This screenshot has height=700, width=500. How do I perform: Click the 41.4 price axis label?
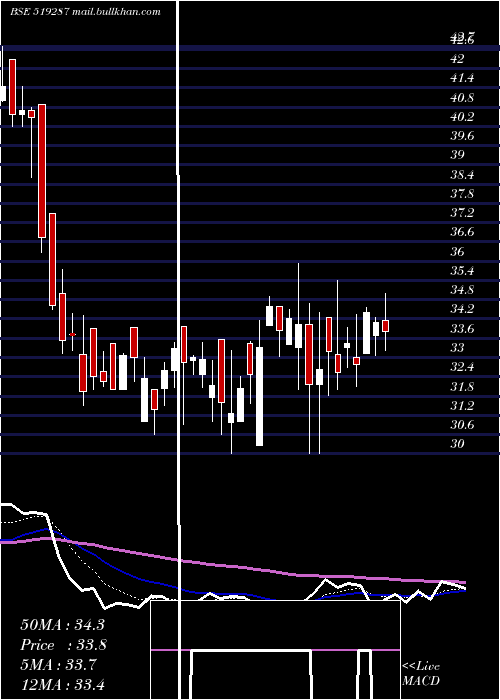(462, 78)
